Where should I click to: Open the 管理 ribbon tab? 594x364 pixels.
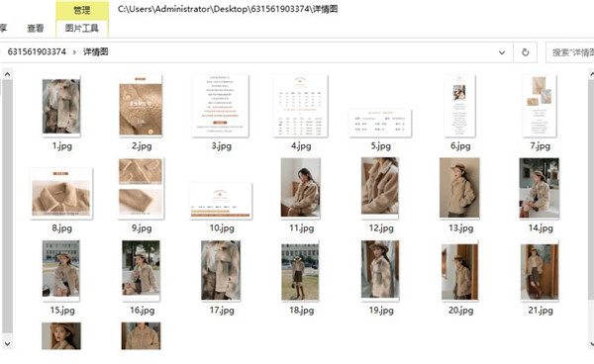tap(82, 10)
